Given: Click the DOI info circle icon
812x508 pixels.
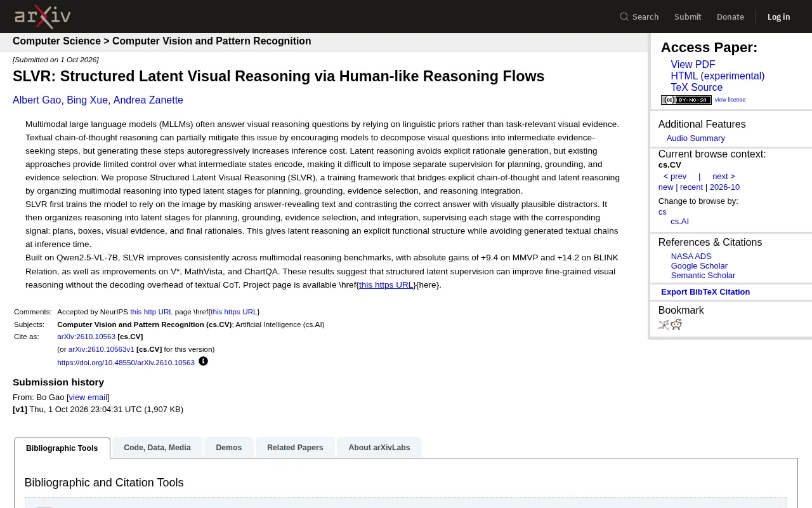Looking at the screenshot, I should click(203, 361).
